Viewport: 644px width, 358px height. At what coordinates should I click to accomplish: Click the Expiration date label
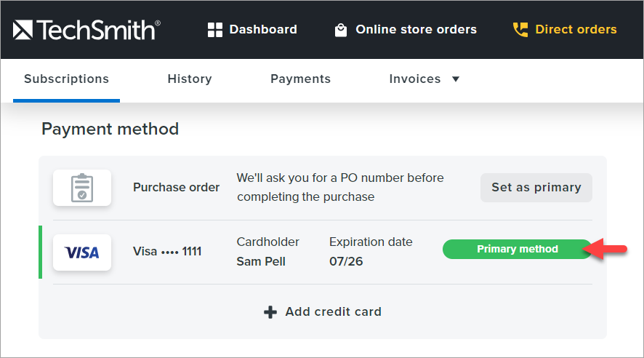click(371, 242)
